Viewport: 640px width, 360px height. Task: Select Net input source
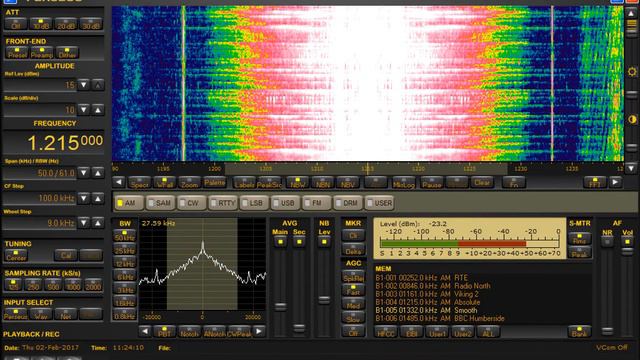coord(66,314)
